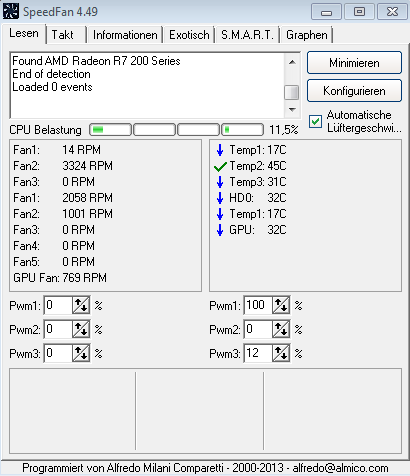Screen dimensions: 410x476
Task: Click the 'Fan5: 0 RPM' reading
Action: (x=54, y=262)
